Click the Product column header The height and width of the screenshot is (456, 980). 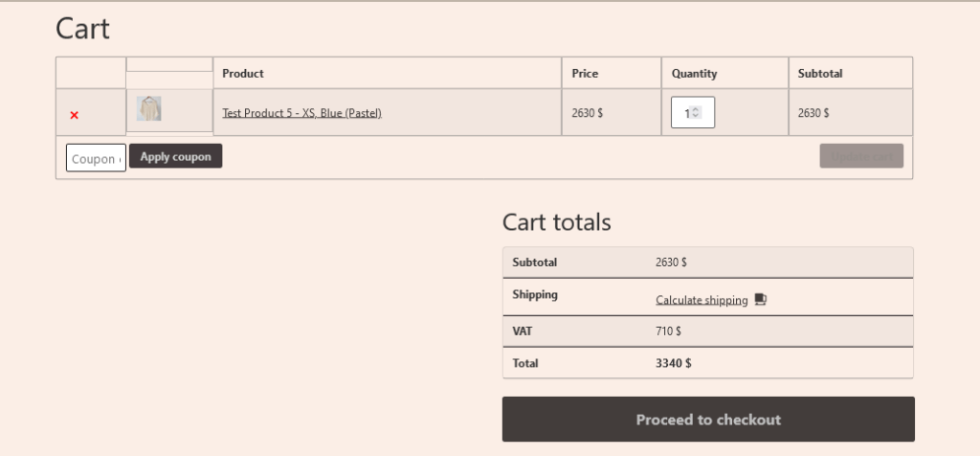pos(243,73)
